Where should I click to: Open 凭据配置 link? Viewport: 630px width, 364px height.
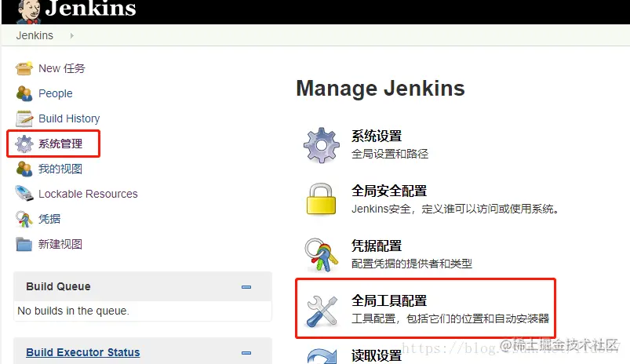tap(377, 246)
